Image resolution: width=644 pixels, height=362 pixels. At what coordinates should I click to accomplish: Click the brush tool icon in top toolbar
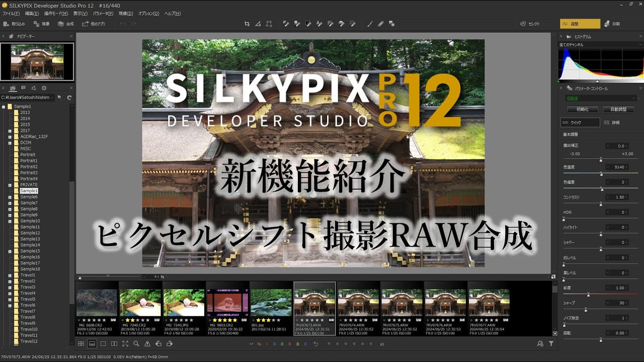(x=370, y=24)
